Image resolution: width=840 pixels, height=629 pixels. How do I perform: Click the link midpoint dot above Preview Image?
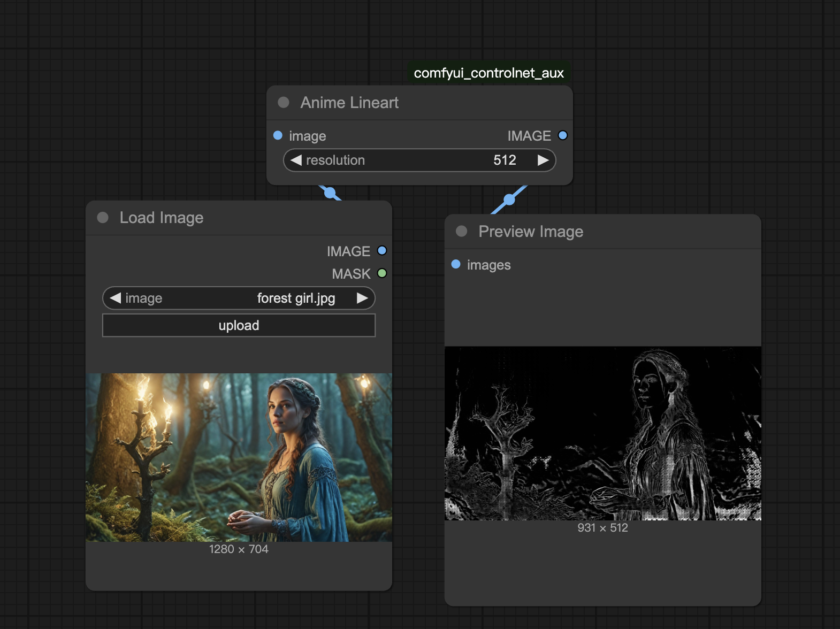pos(509,200)
